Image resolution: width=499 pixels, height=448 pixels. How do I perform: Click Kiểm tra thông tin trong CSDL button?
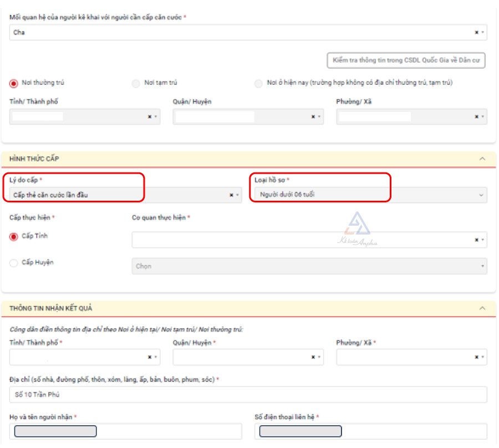pos(406,60)
